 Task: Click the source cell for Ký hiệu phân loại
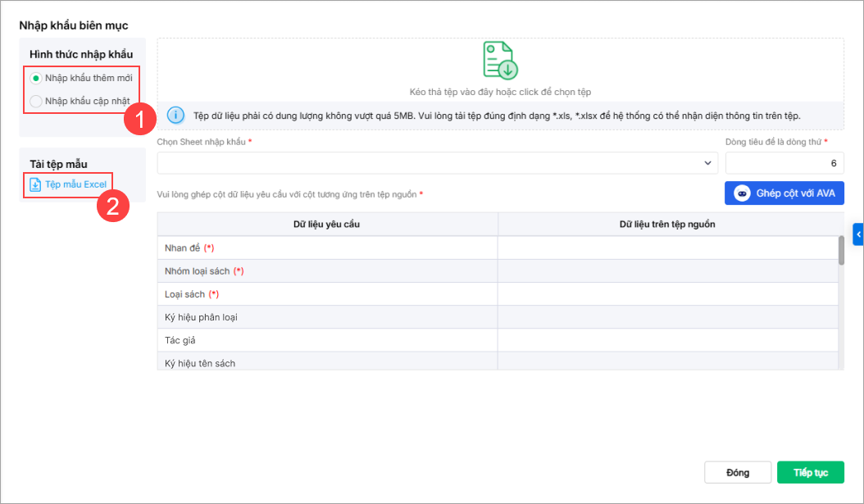coord(667,317)
